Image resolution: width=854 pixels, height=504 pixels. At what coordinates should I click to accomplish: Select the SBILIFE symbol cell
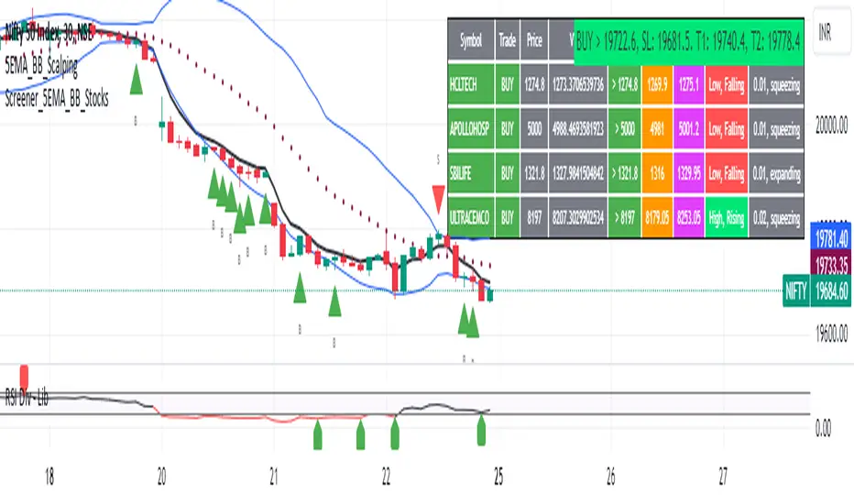click(471, 173)
